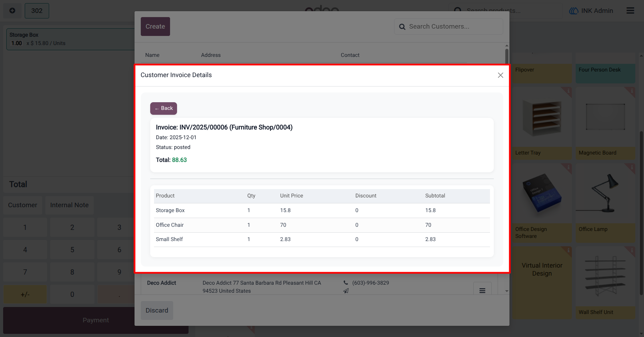
Task: Open Internal Note on the order pad
Action: 69,205
